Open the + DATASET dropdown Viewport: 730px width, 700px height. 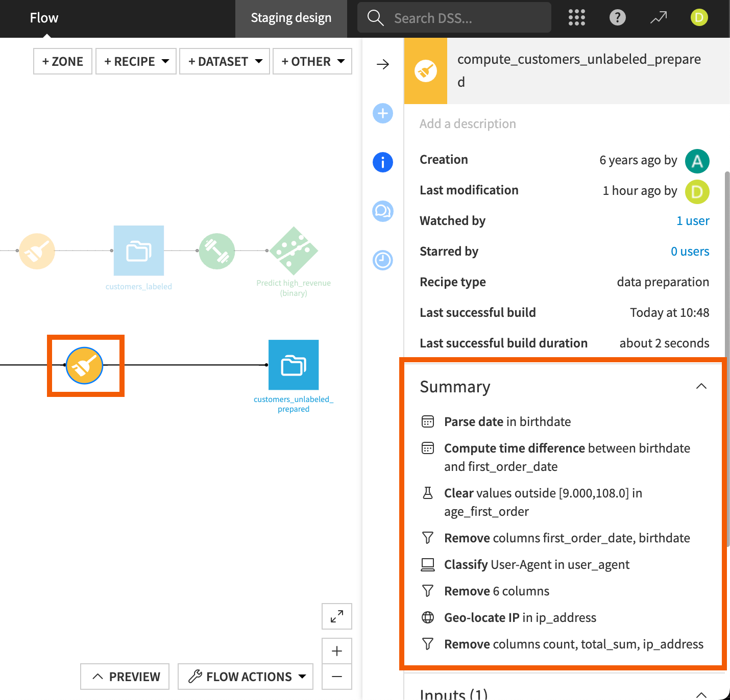pyautogui.click(x=225, y=61)
